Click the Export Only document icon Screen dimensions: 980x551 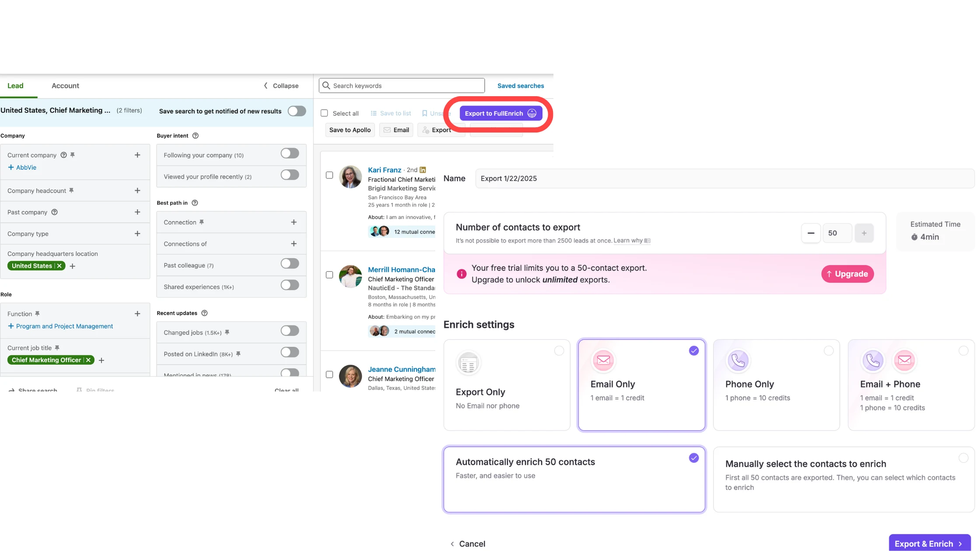click(469, 363)
